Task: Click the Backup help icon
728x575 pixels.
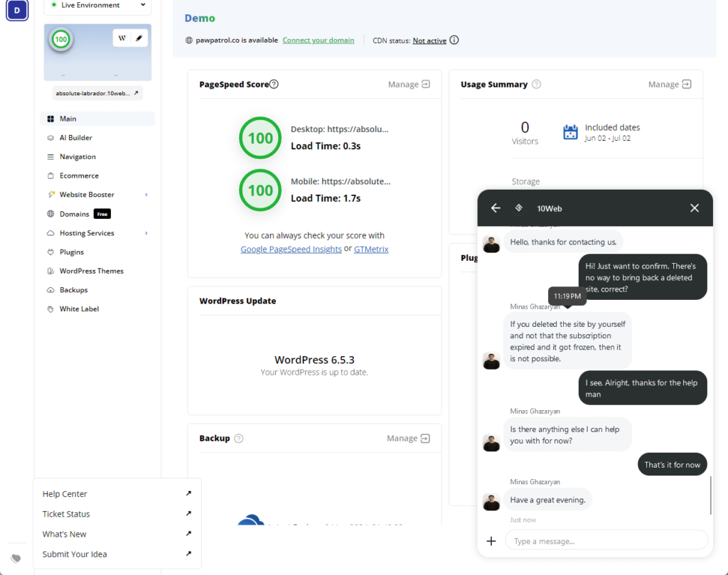Action: tap(239, 439)
